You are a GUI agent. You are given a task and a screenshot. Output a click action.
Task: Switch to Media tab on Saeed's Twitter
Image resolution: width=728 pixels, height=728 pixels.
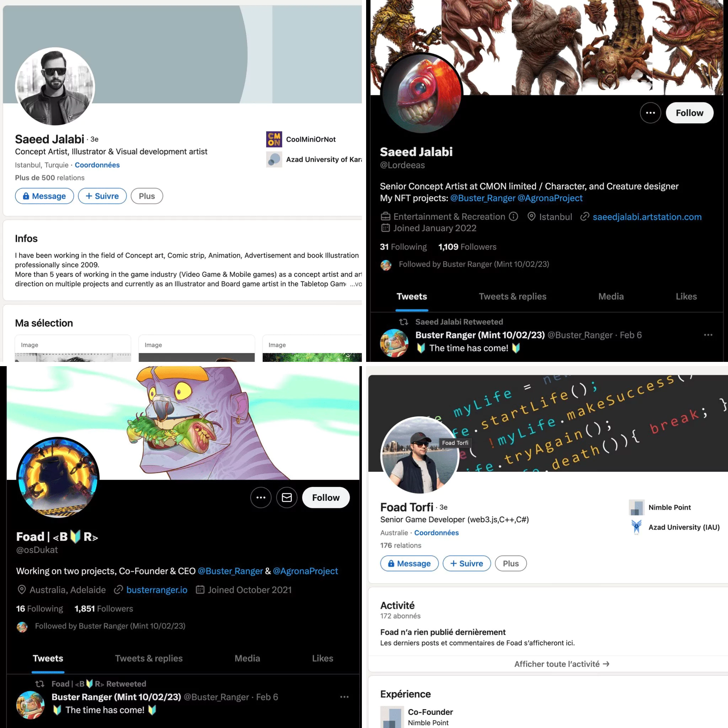point(611,296)
